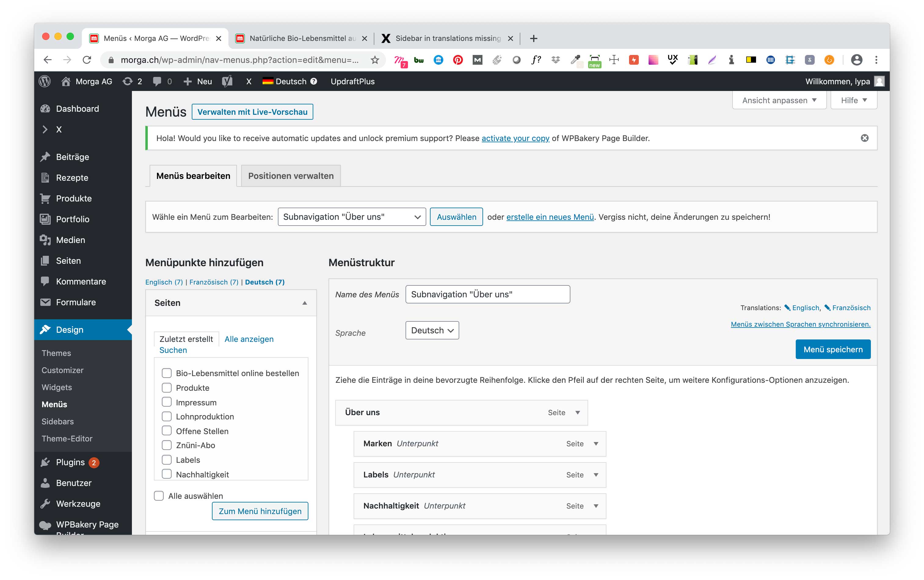924x580 pixels.
Task: Click the Menü speichern button
Action: (833, 349)
